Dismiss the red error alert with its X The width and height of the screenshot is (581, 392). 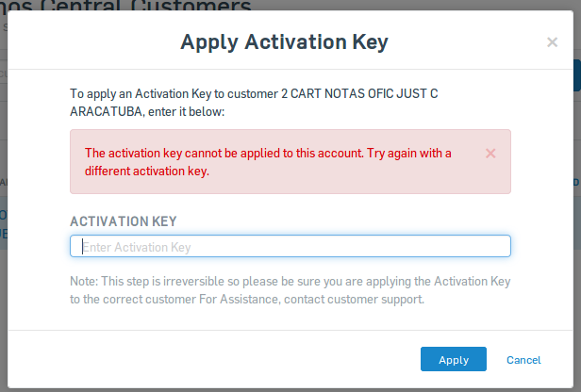click(x=490, y=154)
